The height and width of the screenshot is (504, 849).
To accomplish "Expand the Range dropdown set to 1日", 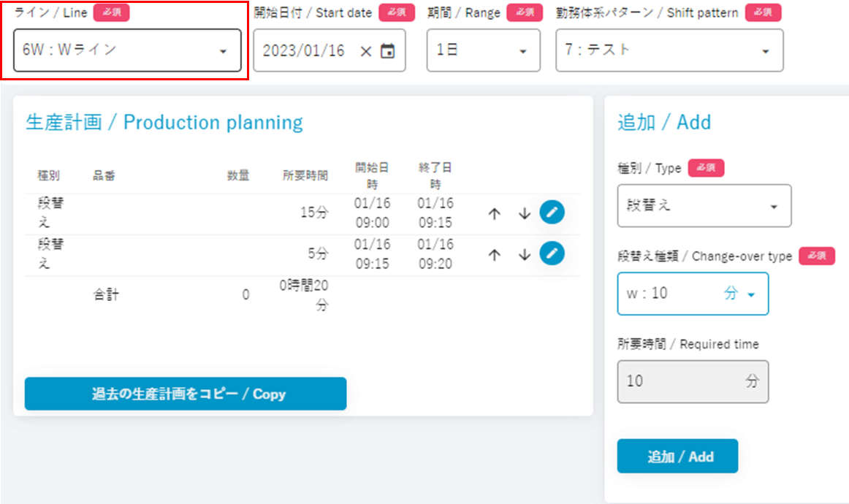I will click(x=483, y=50).
